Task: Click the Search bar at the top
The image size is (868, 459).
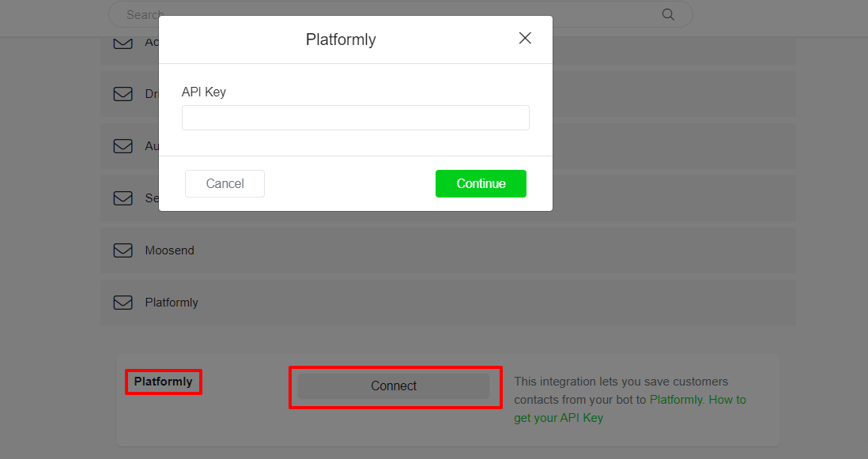Action: pyautogui.click(x=316, y=14)
